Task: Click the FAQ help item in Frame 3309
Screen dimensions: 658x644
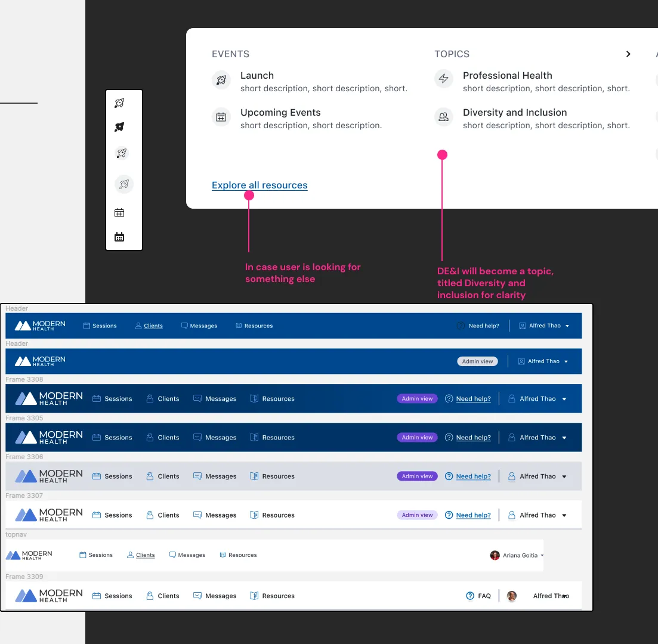Action: tap(478, 596)
